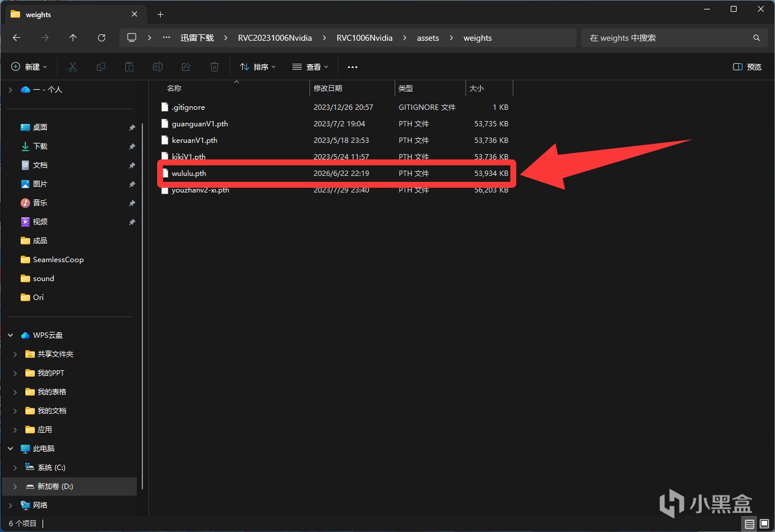Navigate to RVC1006Nvidia breadcrumb
This screenshot has height=532, width=775.
coord(364,38)
